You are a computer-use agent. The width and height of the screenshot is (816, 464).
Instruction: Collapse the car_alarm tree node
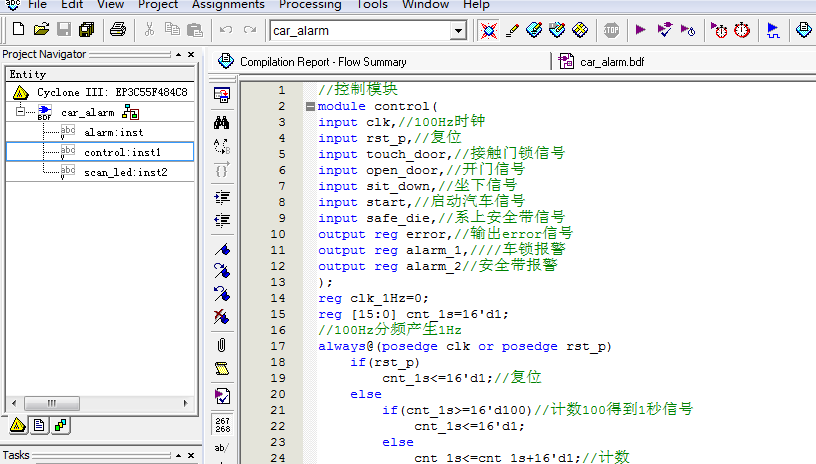point(21,112)
